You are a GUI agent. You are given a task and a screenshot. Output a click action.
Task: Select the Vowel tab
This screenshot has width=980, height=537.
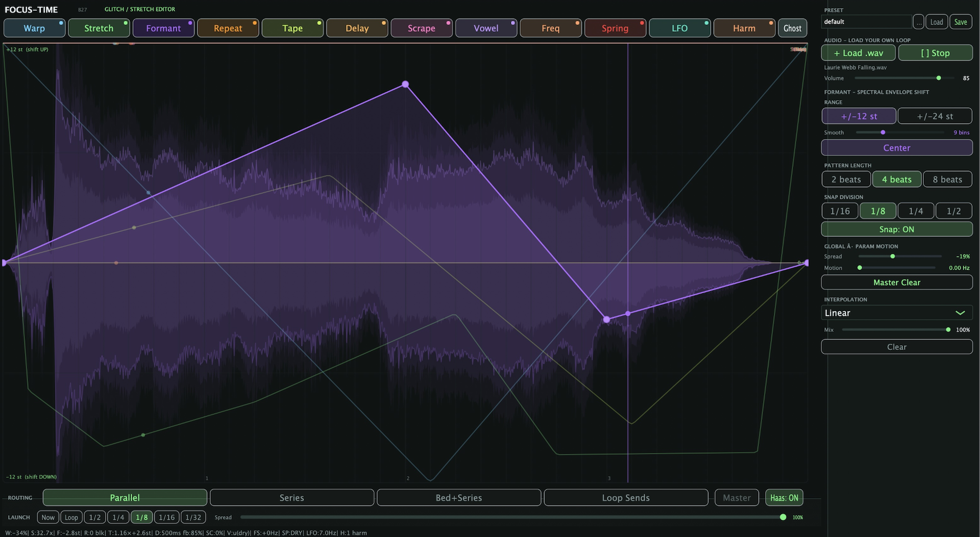[486, 28]
